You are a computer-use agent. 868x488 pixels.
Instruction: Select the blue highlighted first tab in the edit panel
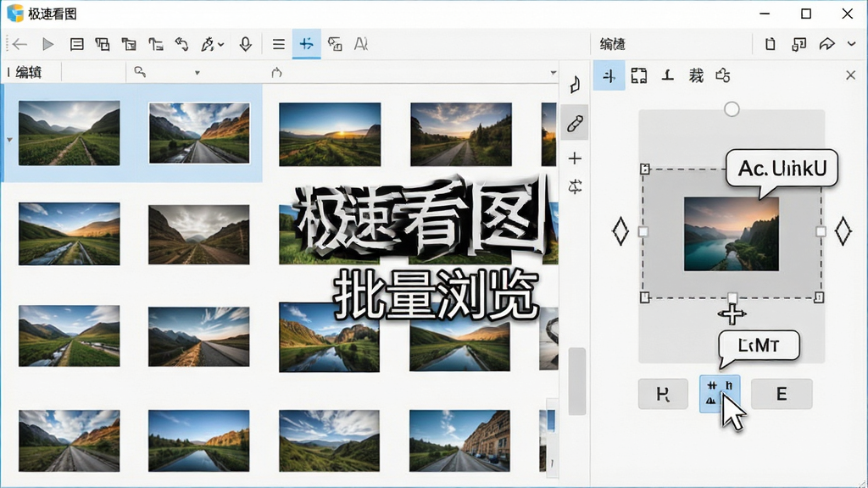pos(609,75)
